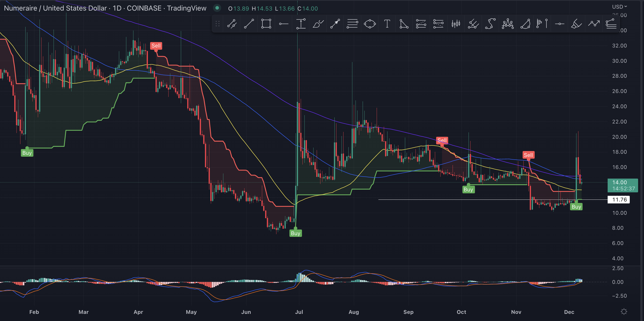The width and height of the screenshot is (644, 321).
Task: Select the Highlighter tool
Action: click(576, 24)
